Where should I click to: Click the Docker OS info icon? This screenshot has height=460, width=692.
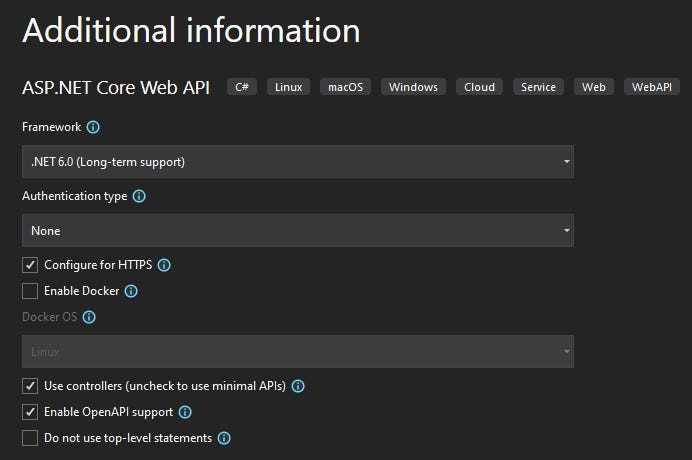coord(89,317)
